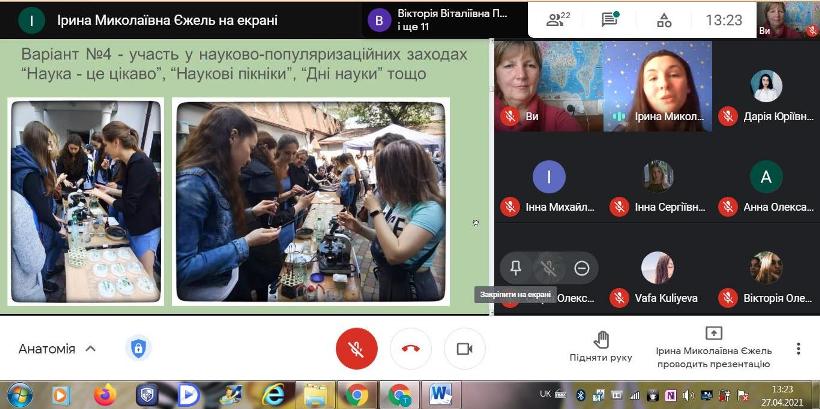Click muted mic icon beside Інна Михайл
Viewport: 820px width, 409px height.
(510, 207)
